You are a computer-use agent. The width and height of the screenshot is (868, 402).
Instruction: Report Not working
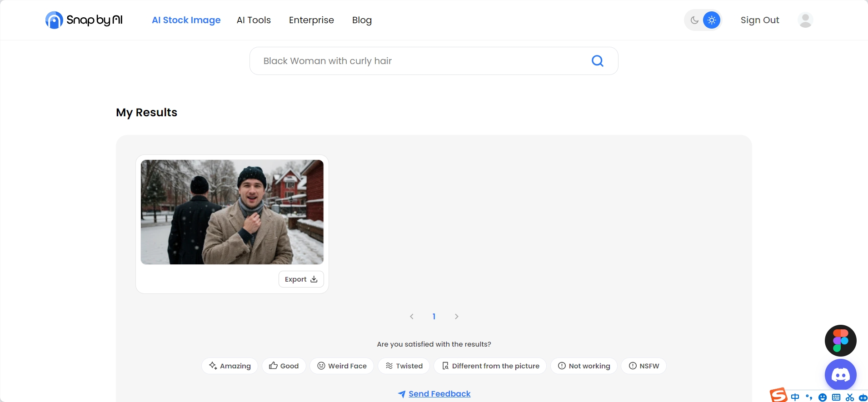584,366
